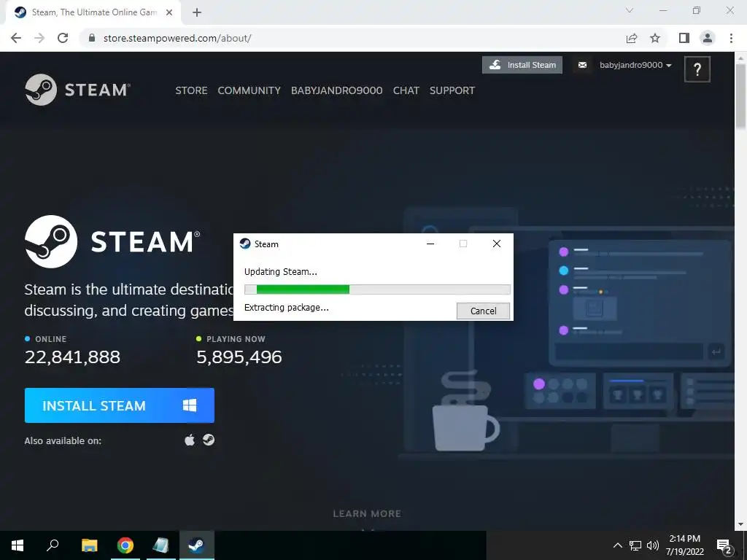Screen dimensions: 747x560
Task: Click the blue INSTALL STEAM button
Action: point(120,405)
